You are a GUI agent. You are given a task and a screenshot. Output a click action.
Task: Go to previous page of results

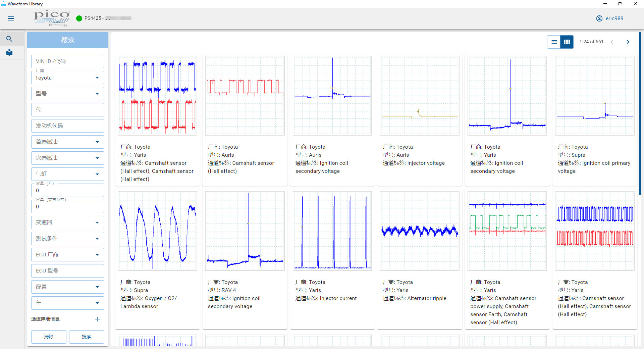612,42
